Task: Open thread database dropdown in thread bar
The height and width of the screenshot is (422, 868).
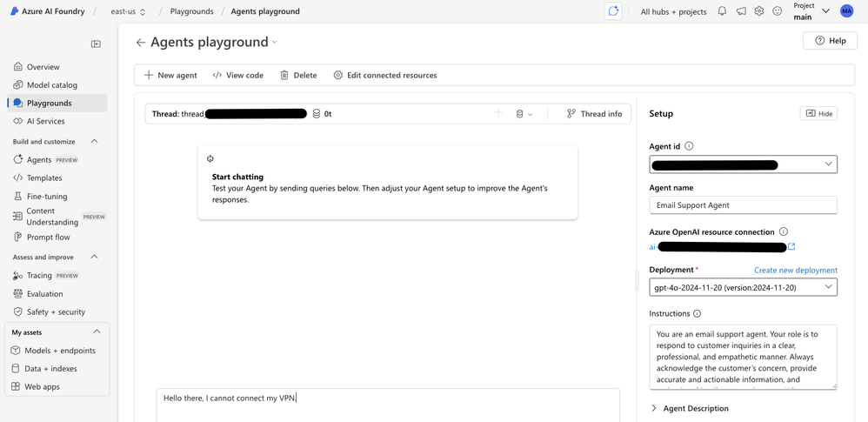Action: click(524, 113)
